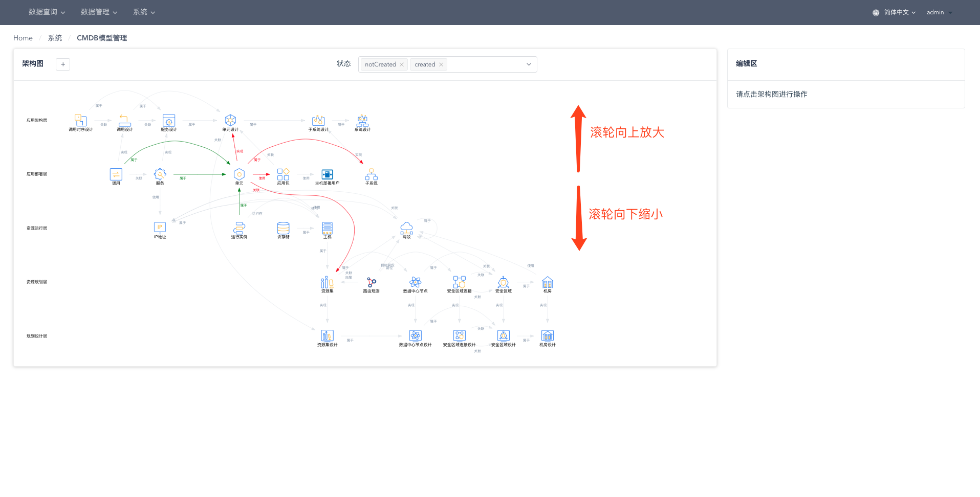Click the 单元 hexagon node icon

coord(239,174)
